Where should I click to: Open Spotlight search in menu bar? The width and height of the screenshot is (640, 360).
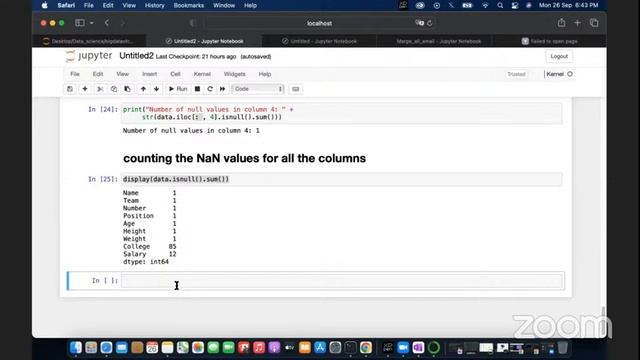[x=500, y=5]
